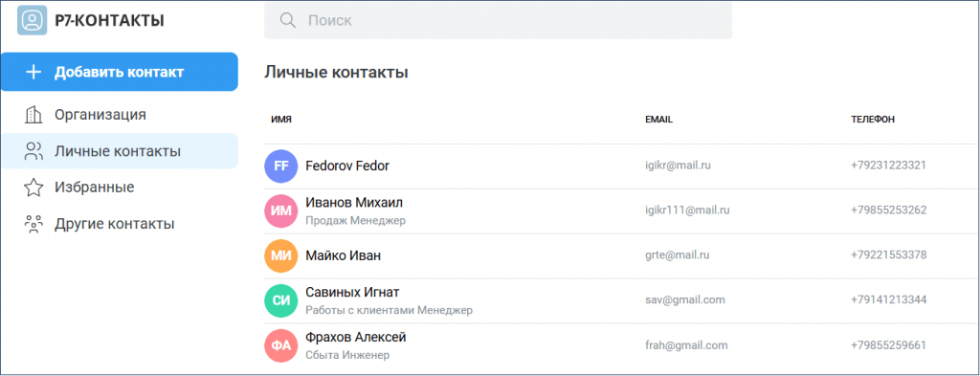Click the Организация building icon
The height and width of the screenshot is (376, 980).
33,115
